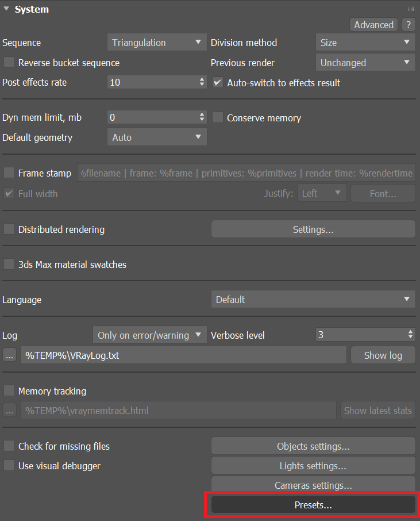Increase Dyn mem limit using its spinner arrow

pos(202,114)
